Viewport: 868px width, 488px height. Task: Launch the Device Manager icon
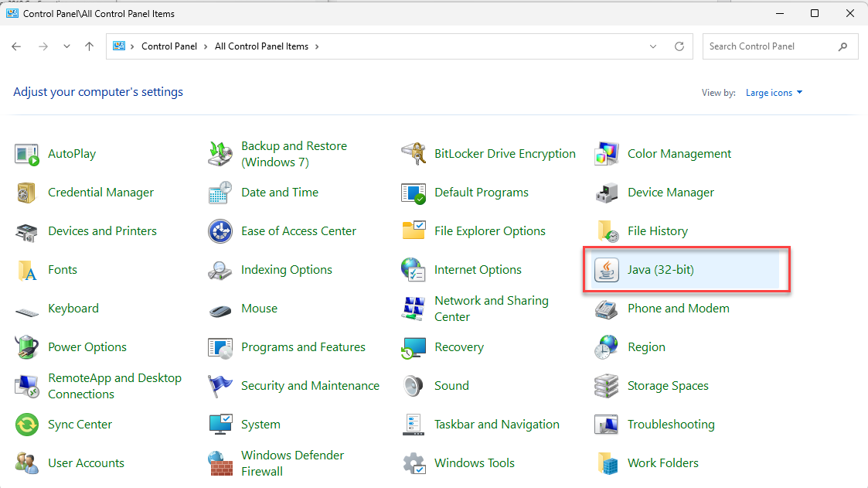[x=607, y=193]
